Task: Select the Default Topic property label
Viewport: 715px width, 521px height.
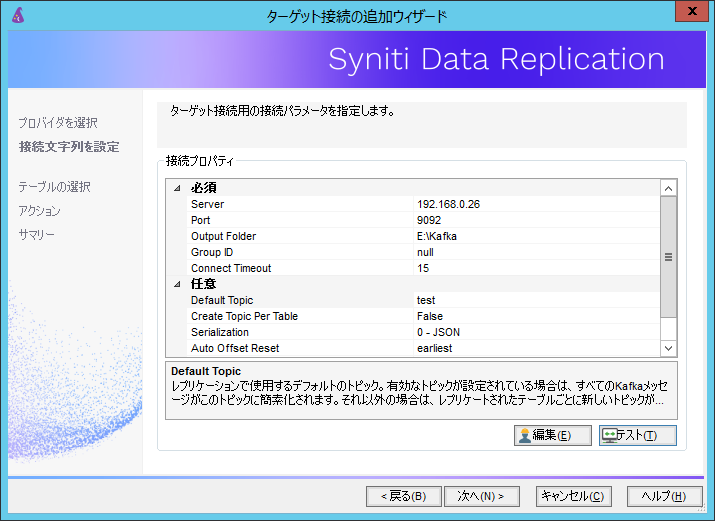Action: coord(222,300)
